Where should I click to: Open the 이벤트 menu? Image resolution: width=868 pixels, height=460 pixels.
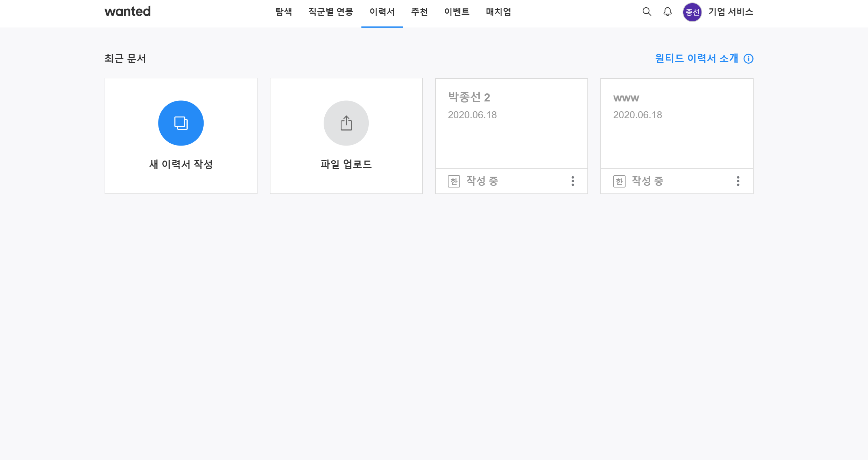pos(457,12)
